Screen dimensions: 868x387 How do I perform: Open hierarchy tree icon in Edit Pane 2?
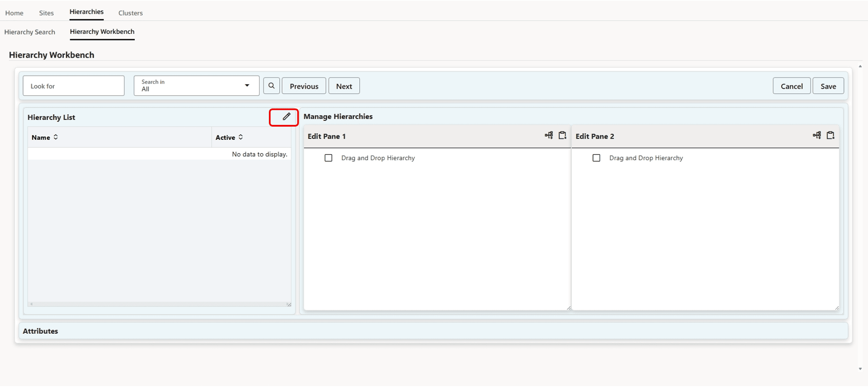point(817,135)
